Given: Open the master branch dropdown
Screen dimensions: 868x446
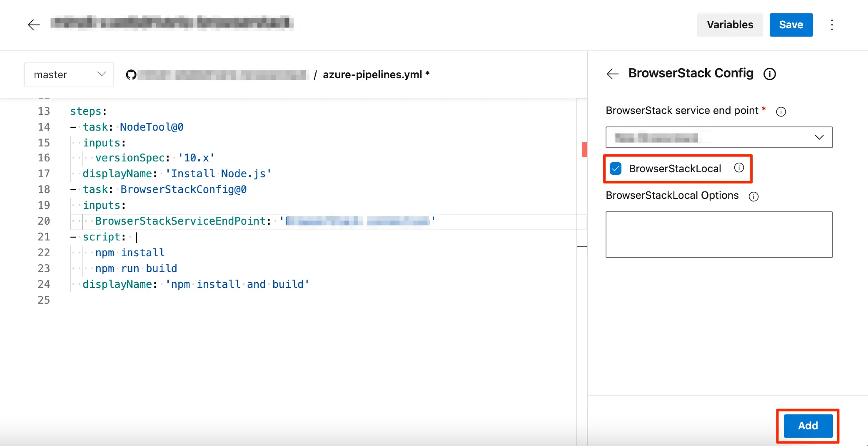Looking at the screenshot, I should tap(69, 74).
